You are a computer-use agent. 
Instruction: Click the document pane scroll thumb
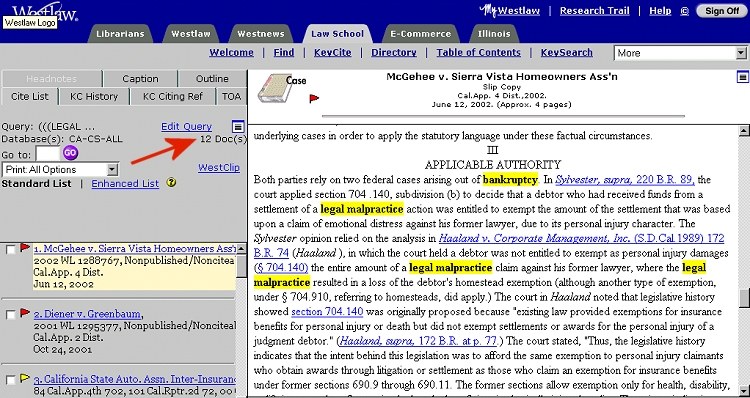click(x=744, y=298)
